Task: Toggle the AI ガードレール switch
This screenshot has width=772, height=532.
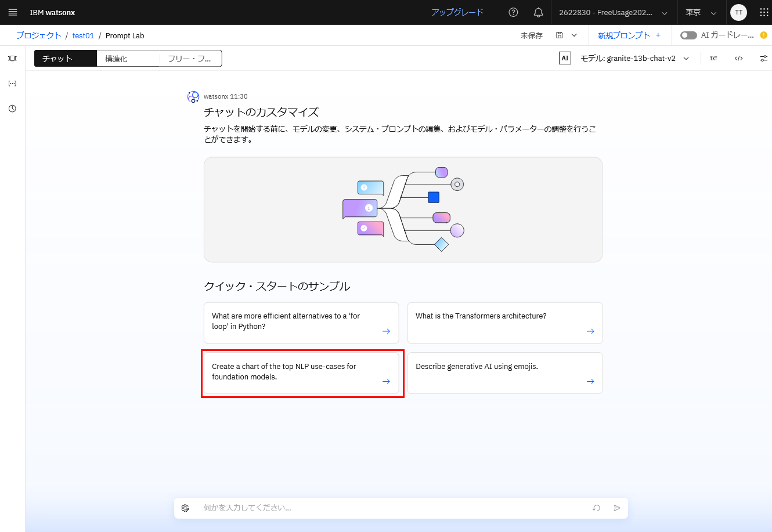Action: tap(688, 35)
